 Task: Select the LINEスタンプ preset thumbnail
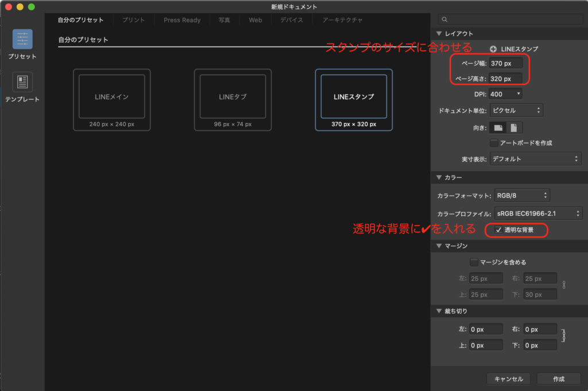354,100
